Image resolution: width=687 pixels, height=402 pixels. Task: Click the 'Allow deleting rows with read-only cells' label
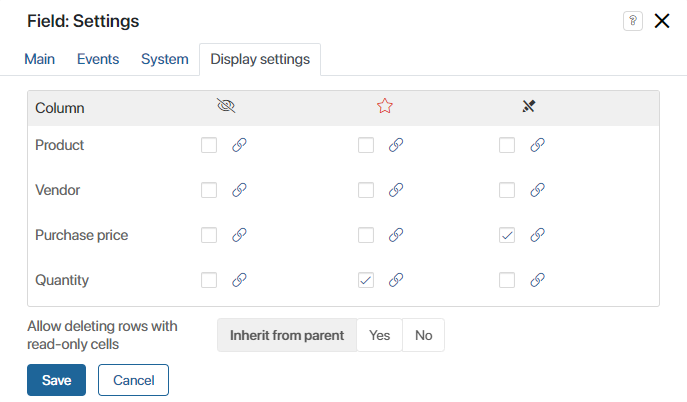point(102,335)
